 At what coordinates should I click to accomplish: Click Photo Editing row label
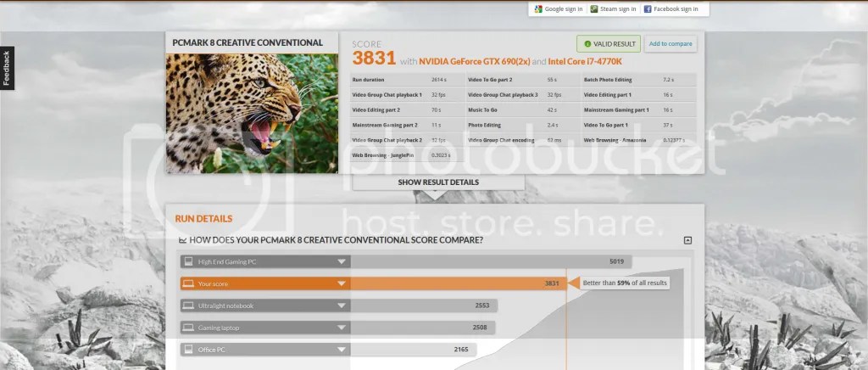pos(484,126)
